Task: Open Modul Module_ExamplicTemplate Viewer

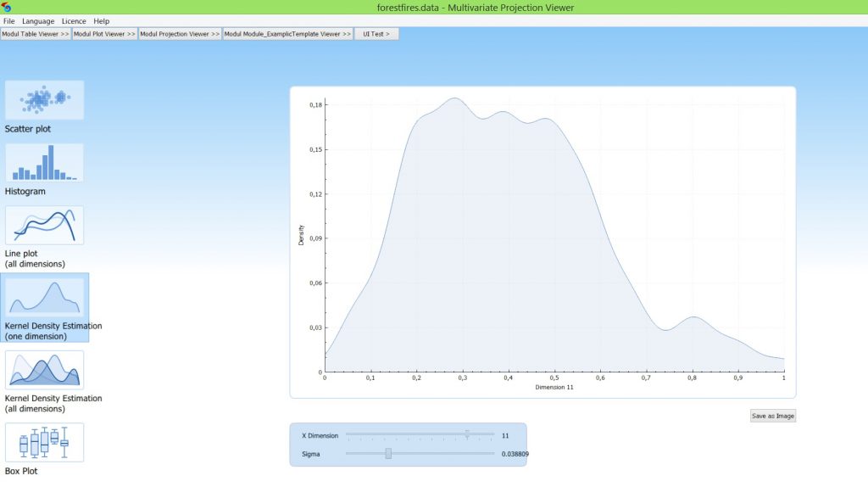Action: click(287, 34)
